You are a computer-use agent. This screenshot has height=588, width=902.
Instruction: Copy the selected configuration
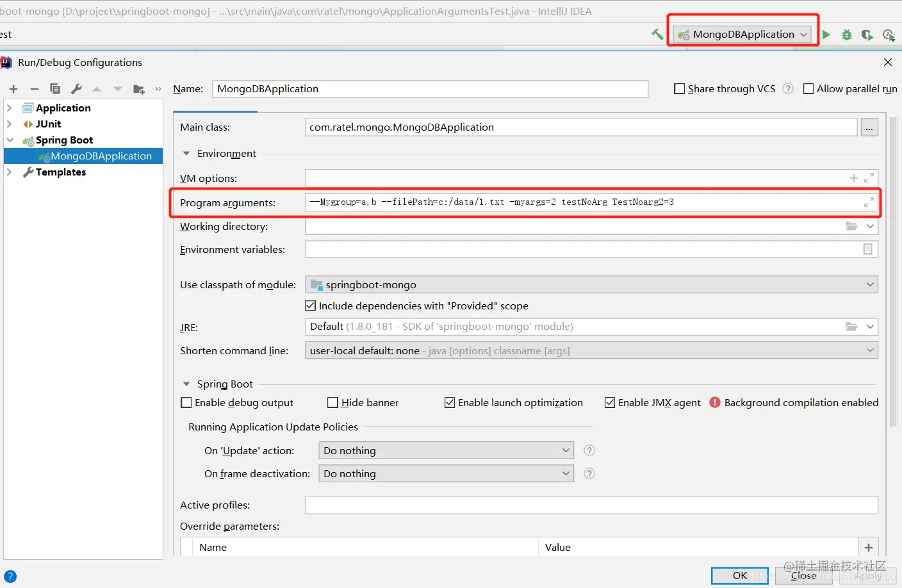[x=55, y=89]
